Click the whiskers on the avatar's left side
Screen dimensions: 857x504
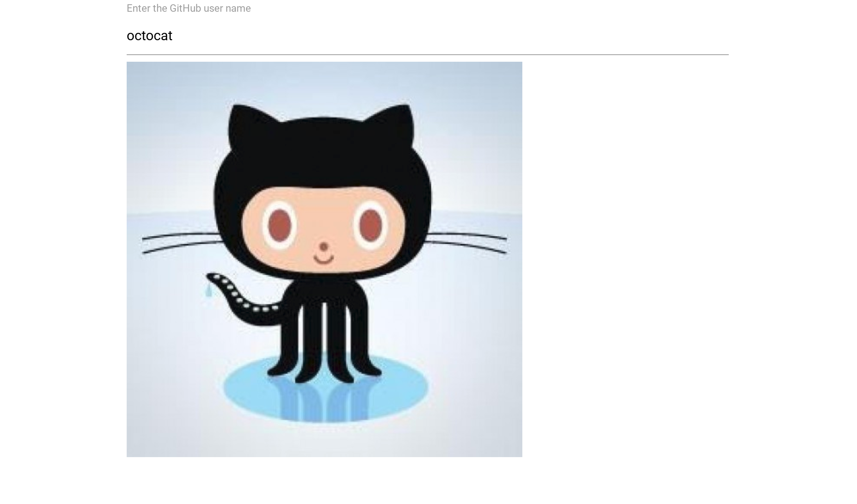click(182, 242)
